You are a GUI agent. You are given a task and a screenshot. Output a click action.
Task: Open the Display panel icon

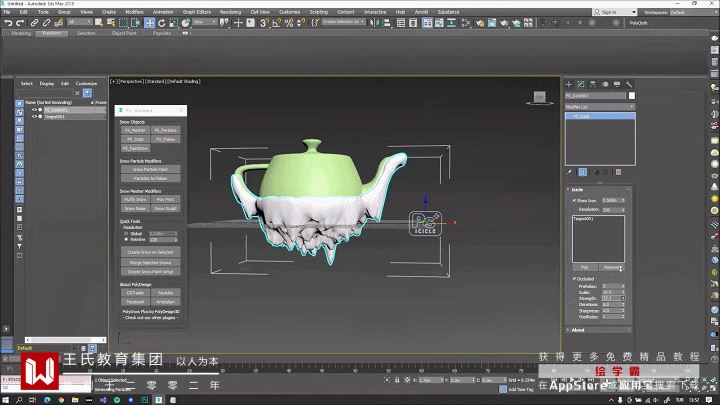(617, 84)
